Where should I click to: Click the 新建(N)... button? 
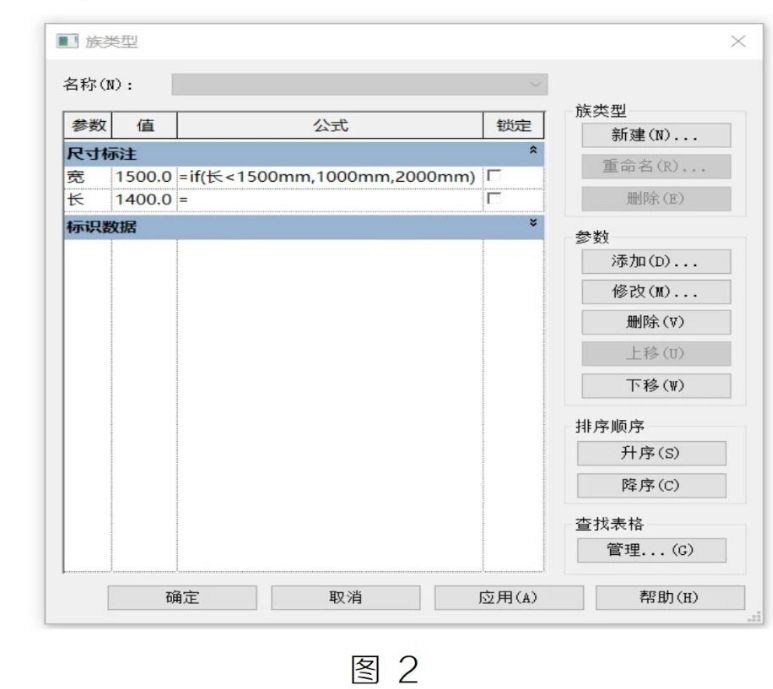coord(656,135)
